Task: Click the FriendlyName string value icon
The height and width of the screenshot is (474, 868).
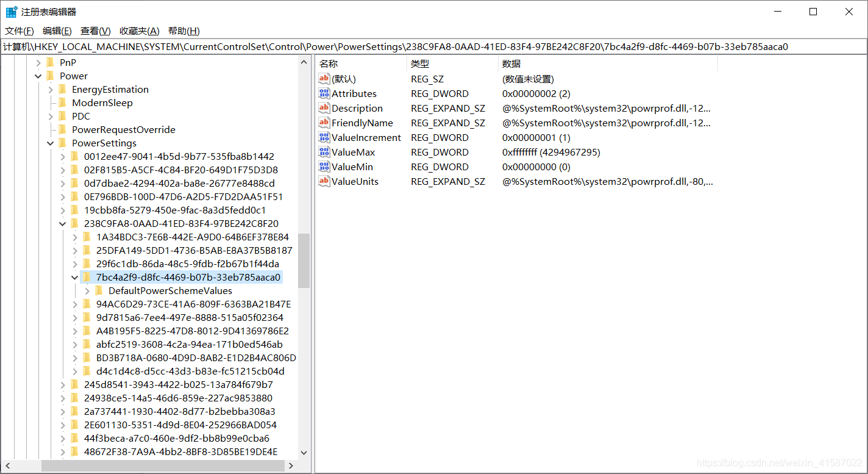Action: coord(324,123)
